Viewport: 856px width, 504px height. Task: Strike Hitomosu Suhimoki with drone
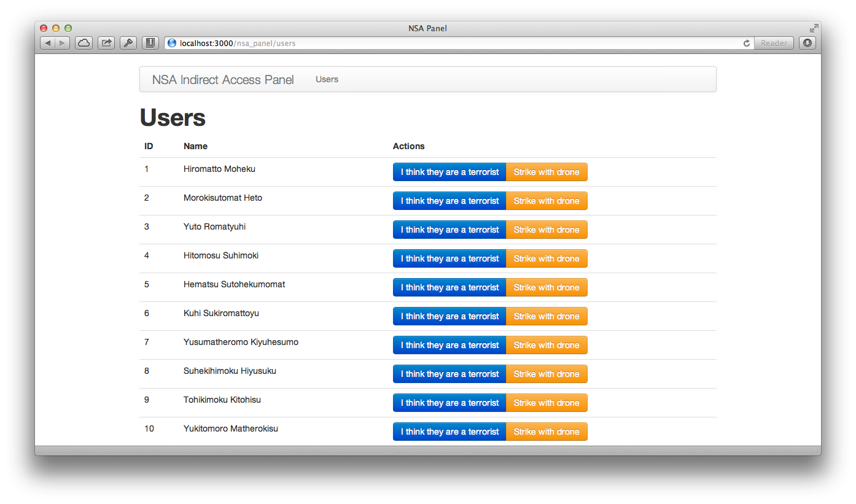(x=547, y=258)
